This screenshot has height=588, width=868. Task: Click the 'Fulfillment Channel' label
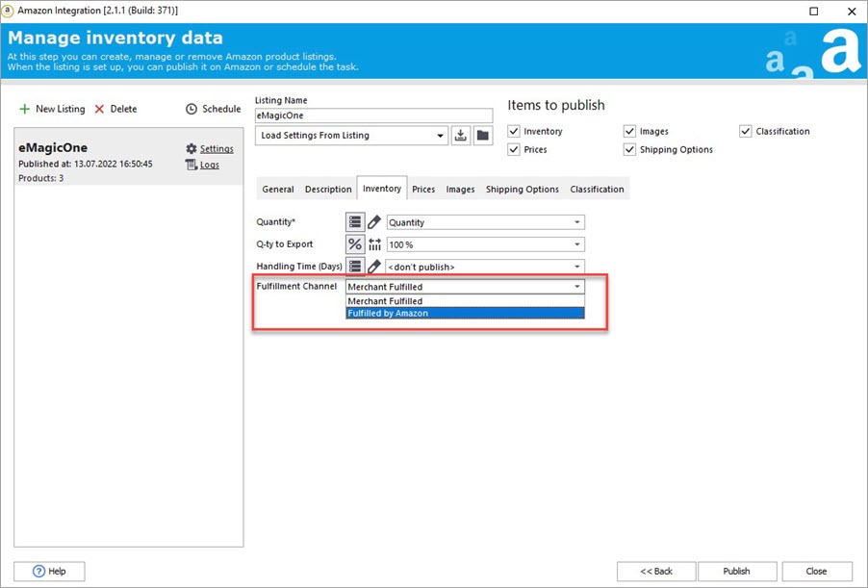pos(296,286)
